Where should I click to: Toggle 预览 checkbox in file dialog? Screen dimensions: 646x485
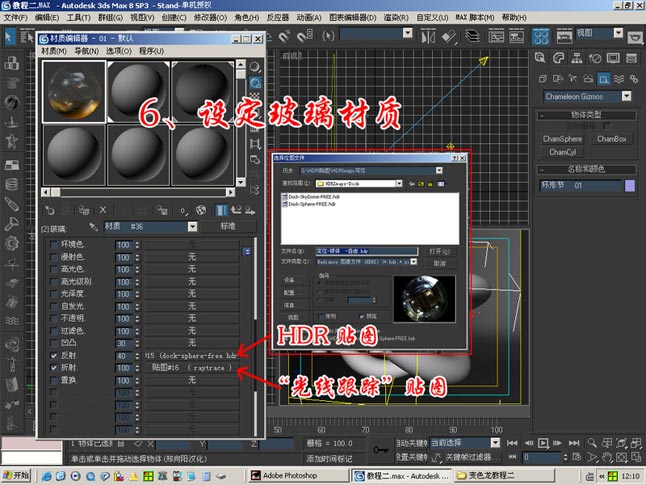[x=362, y=317]
